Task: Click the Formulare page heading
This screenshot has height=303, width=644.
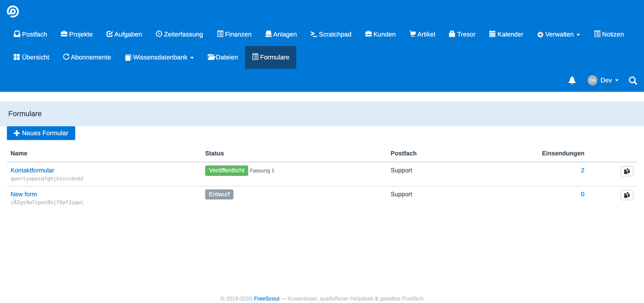Action: point(25,114)
